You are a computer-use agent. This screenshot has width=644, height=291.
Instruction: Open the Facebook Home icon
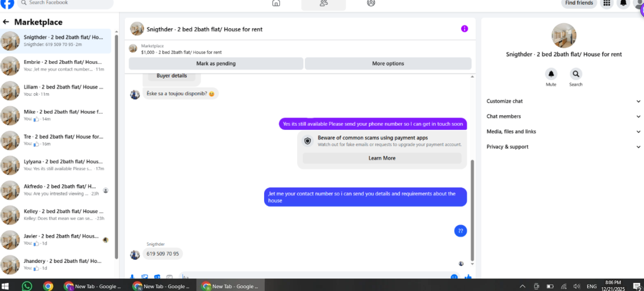(276, 3)
